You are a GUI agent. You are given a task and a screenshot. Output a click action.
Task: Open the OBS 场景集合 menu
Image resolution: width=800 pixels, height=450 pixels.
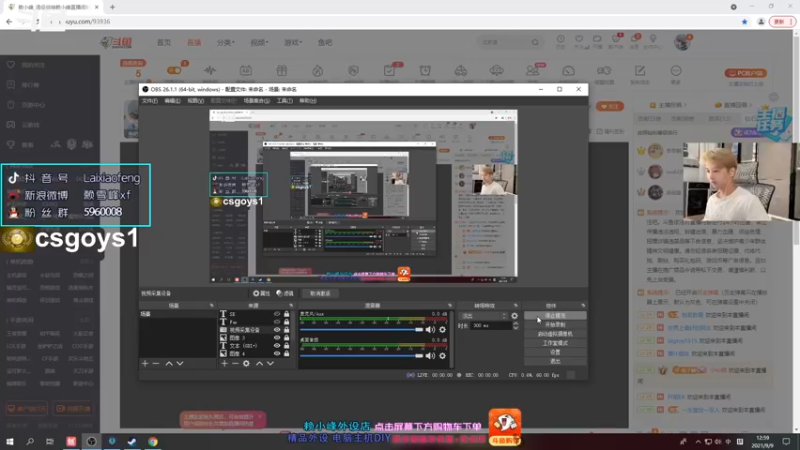(256, 101)
